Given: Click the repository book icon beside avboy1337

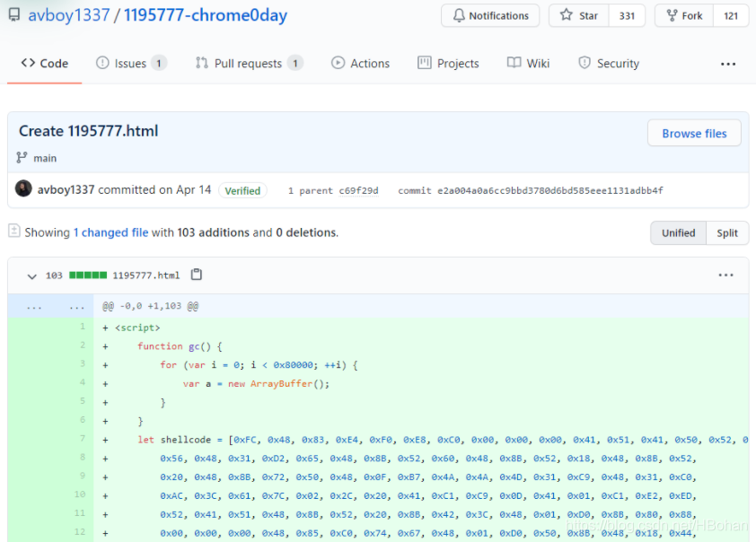Looking at the screenshot, I should (14, 15).
